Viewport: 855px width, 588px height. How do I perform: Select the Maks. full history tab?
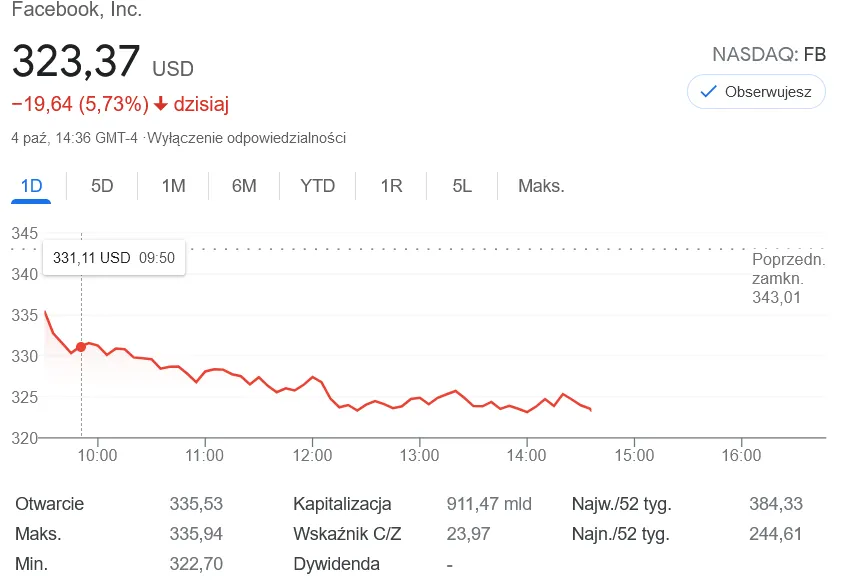[541, 186]
